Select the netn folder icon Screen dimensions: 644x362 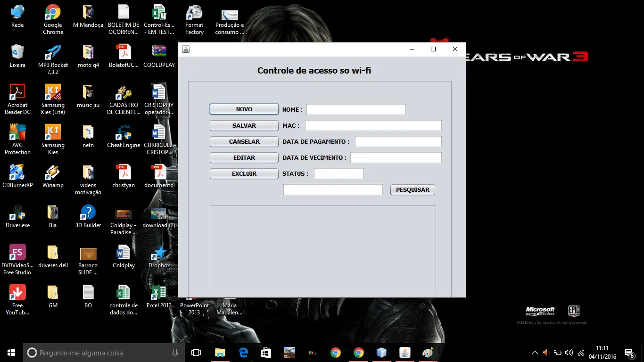[88, 137]
